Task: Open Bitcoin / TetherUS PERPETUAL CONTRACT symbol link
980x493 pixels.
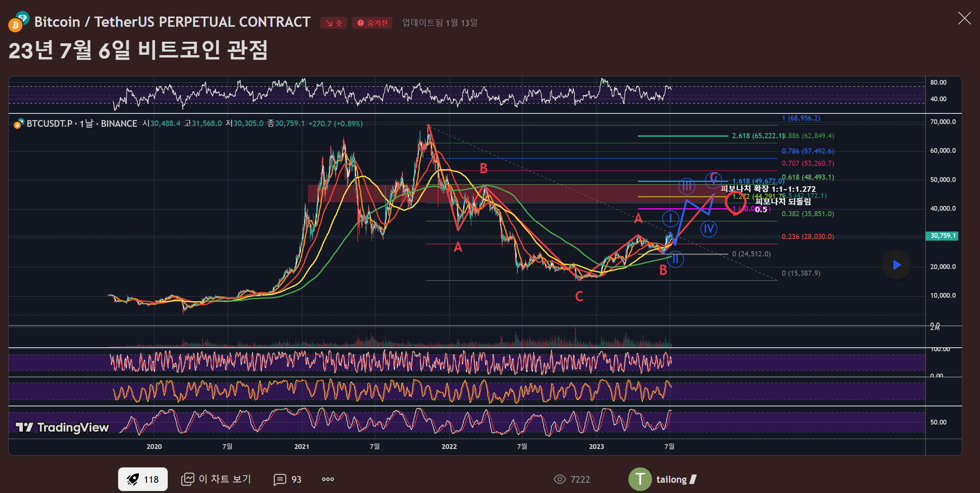Action: (172, 22)
